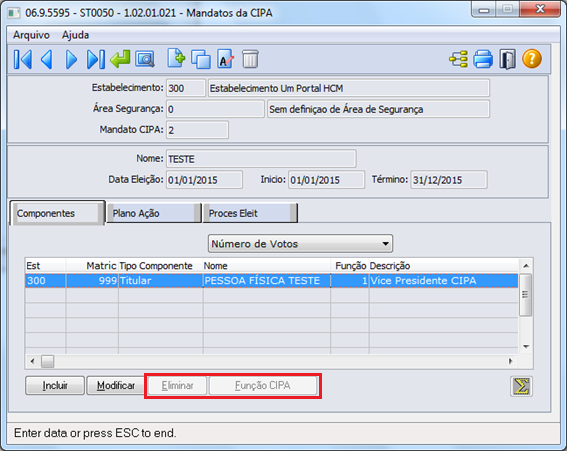Screen dimensions: 568x451
Task: Click the horizontal scroll left arrow
Action: coord(33,361)
